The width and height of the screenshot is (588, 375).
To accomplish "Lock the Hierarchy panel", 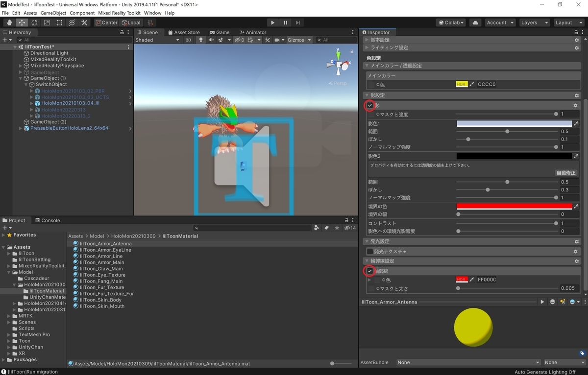I will (x=122, y=32).
